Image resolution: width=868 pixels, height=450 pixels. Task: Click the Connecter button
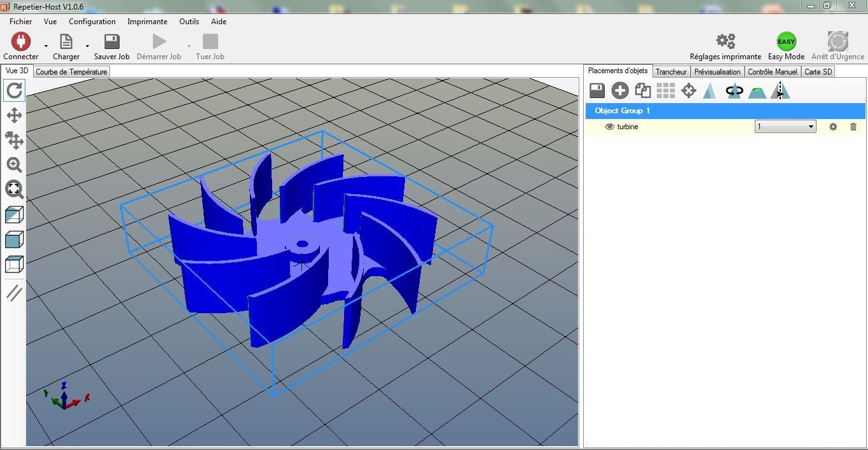click(x=20, y=45)
